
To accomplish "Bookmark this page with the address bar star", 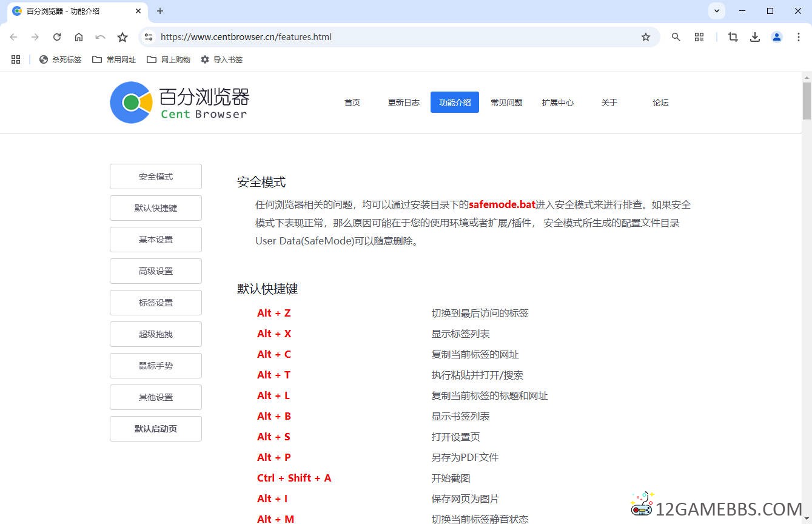I will coord(646,37).
